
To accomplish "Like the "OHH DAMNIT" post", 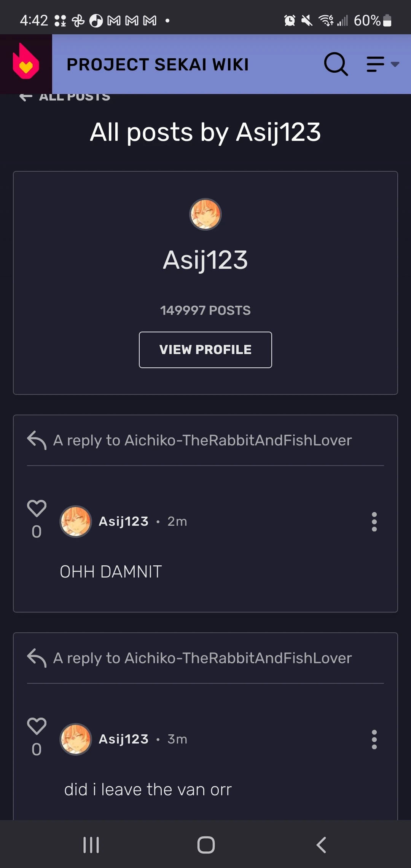I will tap(37, 509).
